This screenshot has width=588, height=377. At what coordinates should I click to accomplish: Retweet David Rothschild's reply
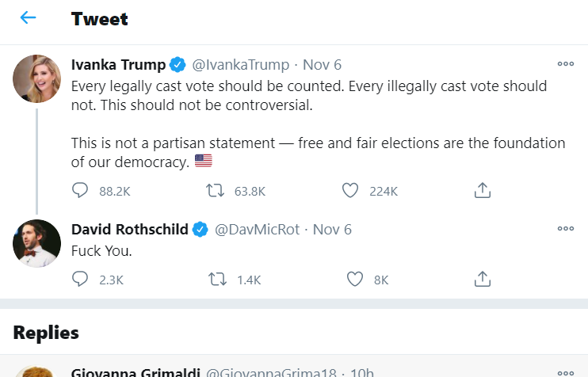tap(215, 279)
